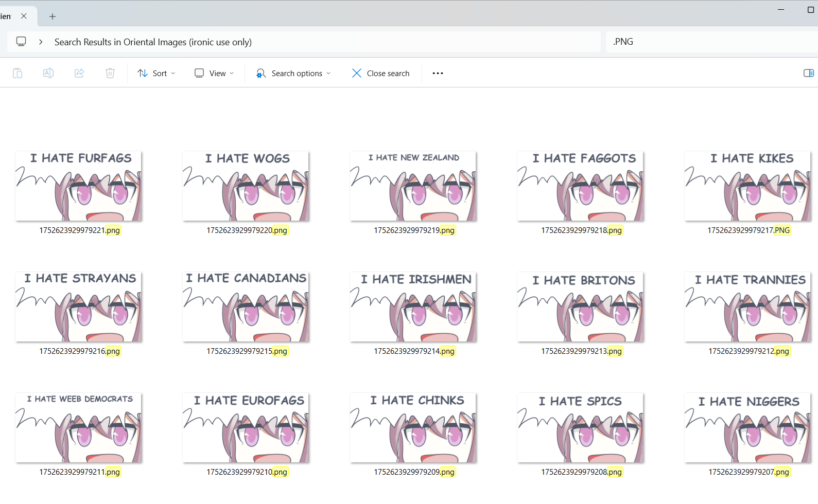
Task: Select thumbnail of file 1752623929979220.png
Action: 246,186
